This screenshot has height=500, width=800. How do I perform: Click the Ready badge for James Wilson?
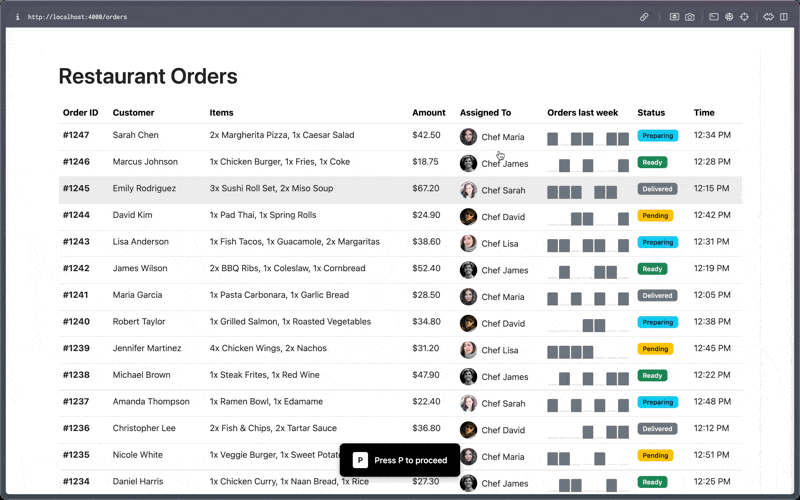tap(652, 269)
